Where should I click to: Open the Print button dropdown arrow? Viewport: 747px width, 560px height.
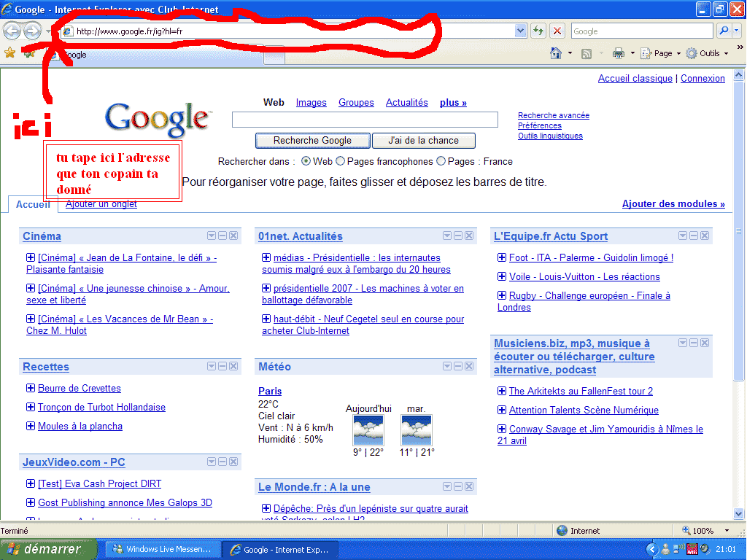pyautogui.click(x=632, y=53)
